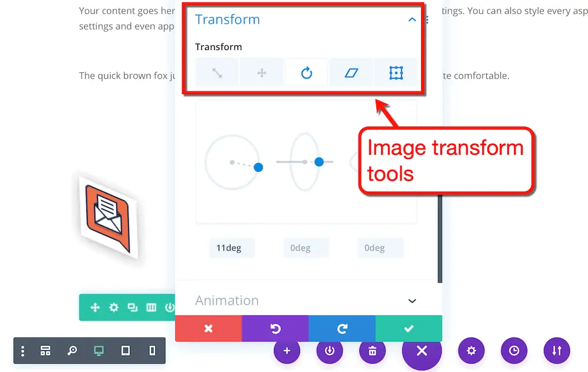This screenshot has height=372, width=588.
Task: Open editing history clock button
Action: (x=514, y=351)
